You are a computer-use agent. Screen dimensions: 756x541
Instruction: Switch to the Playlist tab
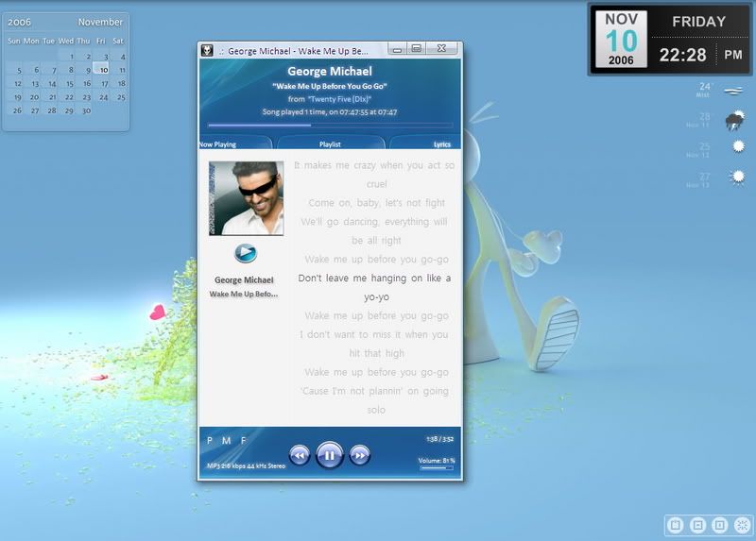(330, 144)
